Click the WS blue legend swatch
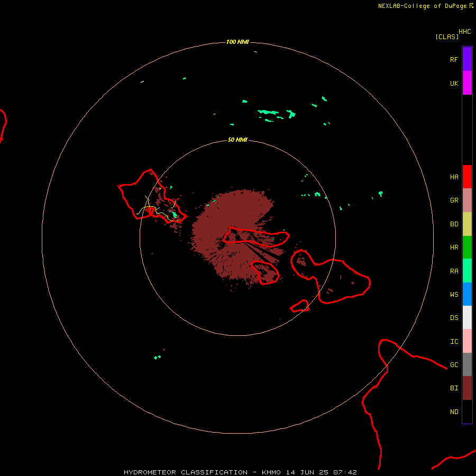 [467, 294]
